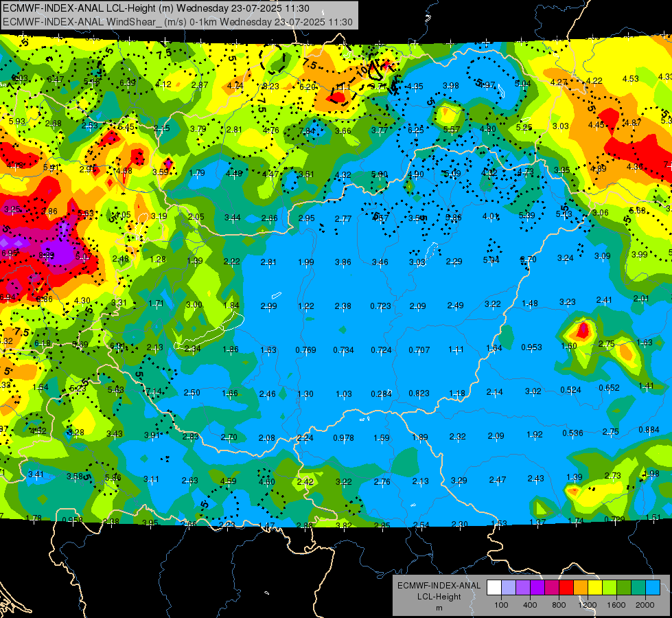Click the wind shear value '2.32'
Image resolution: width=672 pixels, height=618 pixels.
pos(458,437)
